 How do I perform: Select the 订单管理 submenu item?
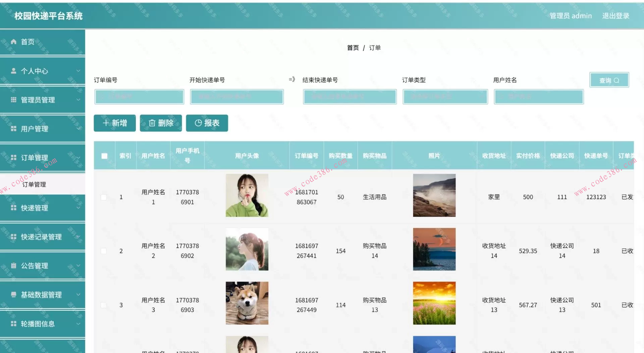[x=34, y=184]
